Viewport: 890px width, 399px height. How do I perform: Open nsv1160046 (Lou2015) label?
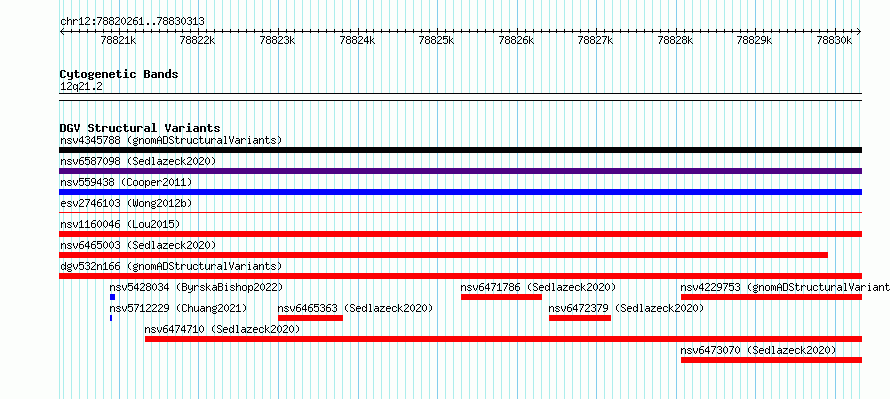[x=120, y=224]
